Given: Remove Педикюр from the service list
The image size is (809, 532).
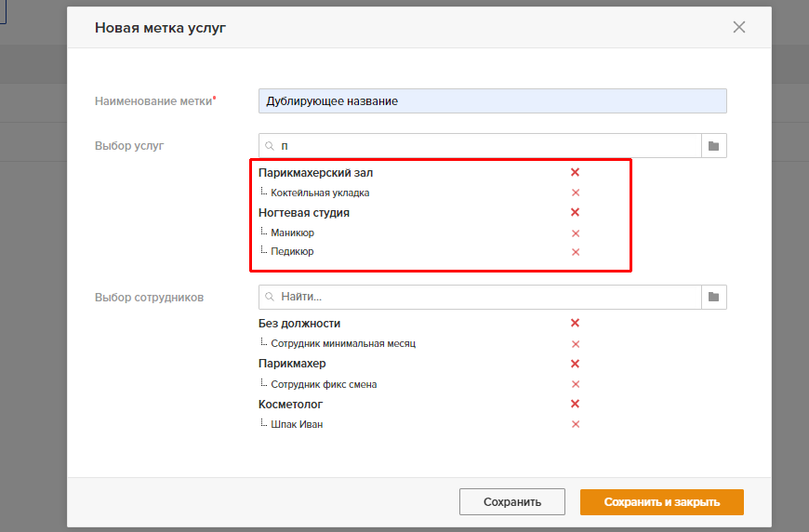Looking at the screenshot, I should pos(576,252).
